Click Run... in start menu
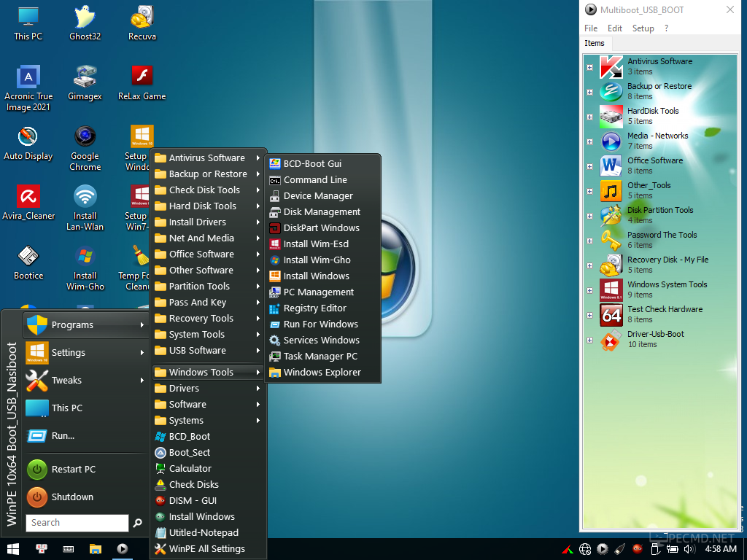The width and height of the screenshot is (747, 560). (x=86, y=435)
